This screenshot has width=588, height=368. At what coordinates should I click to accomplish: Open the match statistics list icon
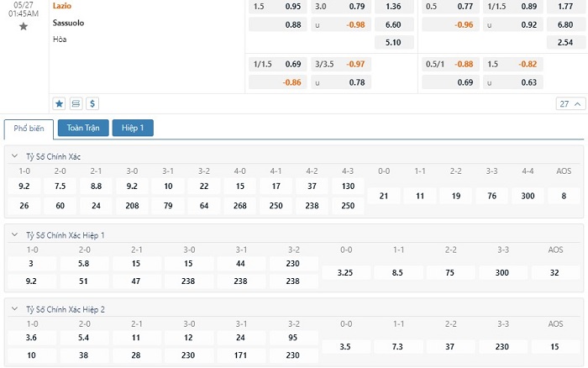tap(76, 103)
